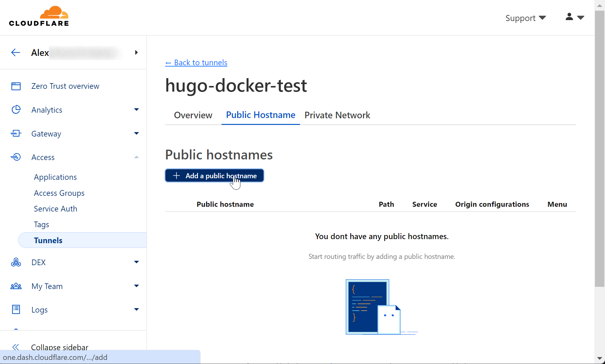605x364 pixels.
Task: Click the Cloudflare logo
Action: coord(39,16)
